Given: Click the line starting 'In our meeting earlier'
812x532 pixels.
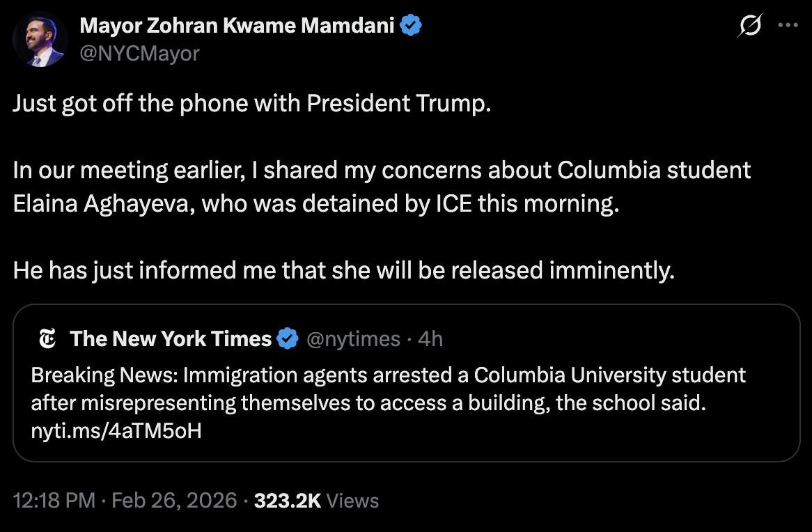Looking at the screenshot, I should point(382,171).
